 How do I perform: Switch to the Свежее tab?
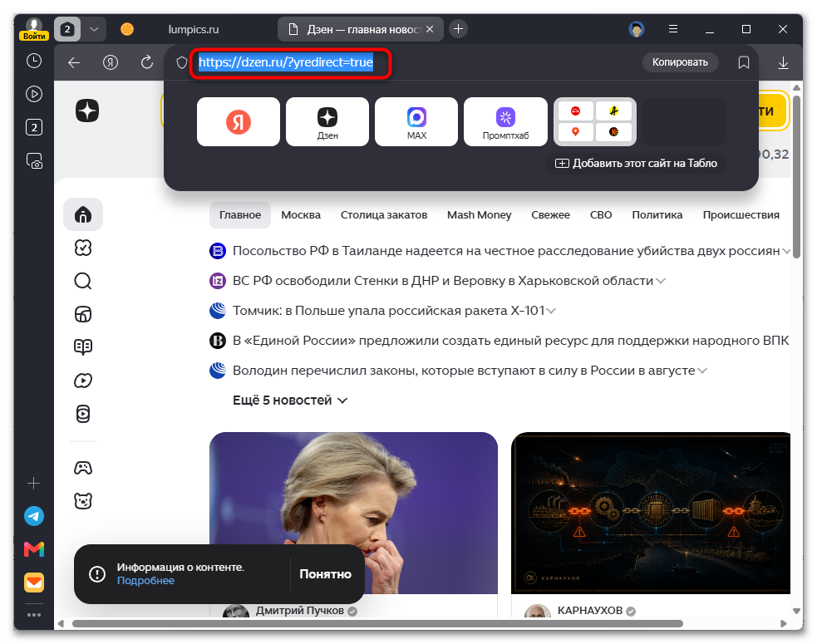tap(551, 214)
